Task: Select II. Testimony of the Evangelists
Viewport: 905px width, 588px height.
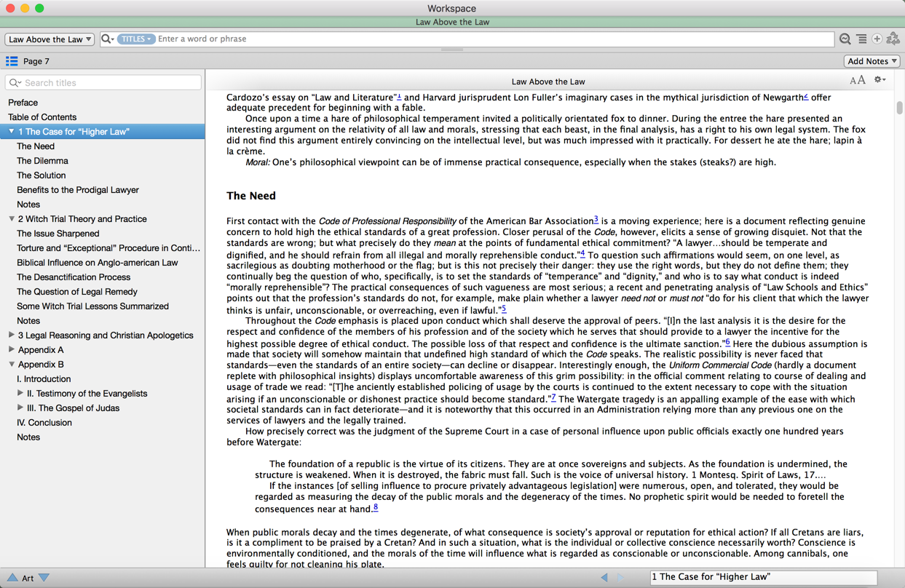Action: point(87,394)
